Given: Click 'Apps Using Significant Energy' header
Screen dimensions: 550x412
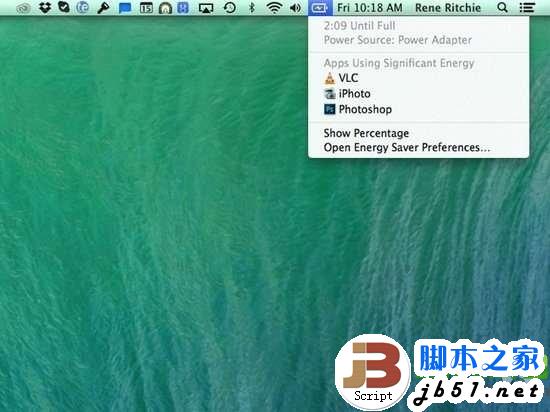Looking at the screenshot, I should click(399, 63).
